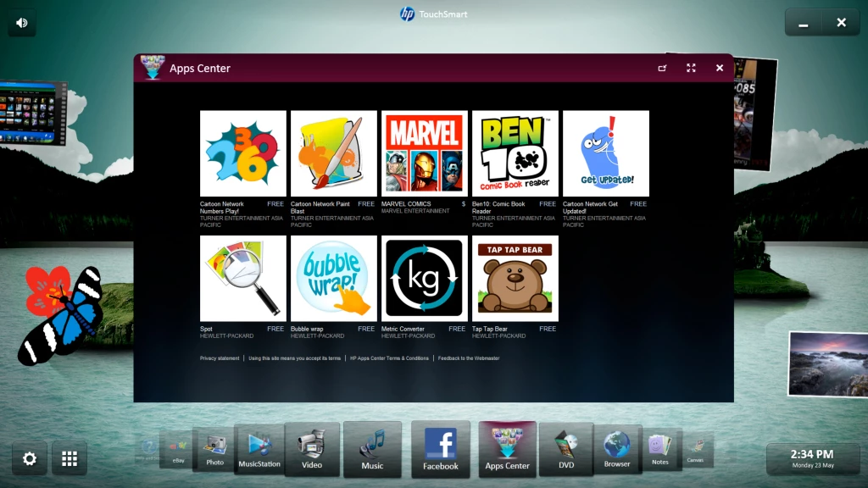Select the butterfly graffiti on desktop
Screen dimensions: 868x488
click(x=60, y=315)
